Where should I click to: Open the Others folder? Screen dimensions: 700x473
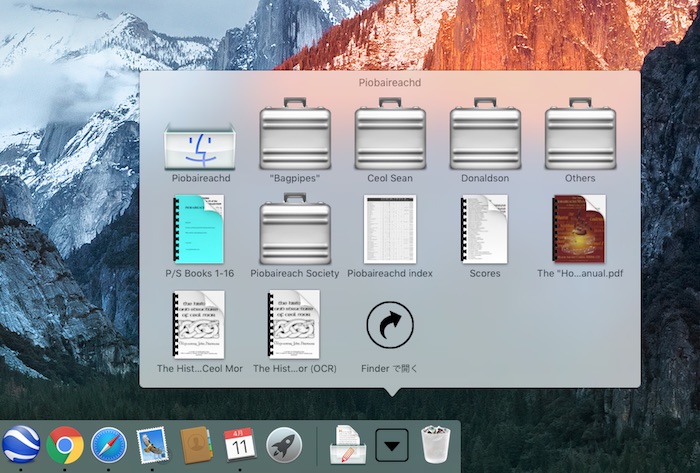(580, 135)
